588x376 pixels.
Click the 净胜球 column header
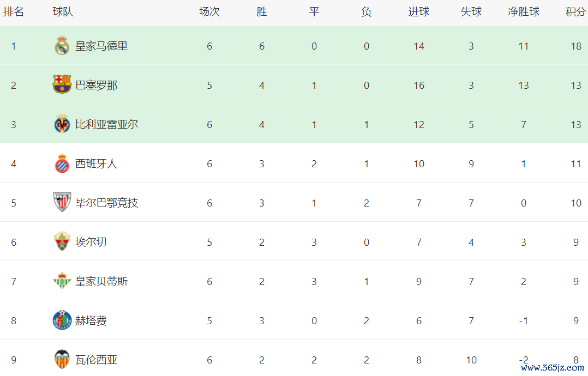[524, 12]
